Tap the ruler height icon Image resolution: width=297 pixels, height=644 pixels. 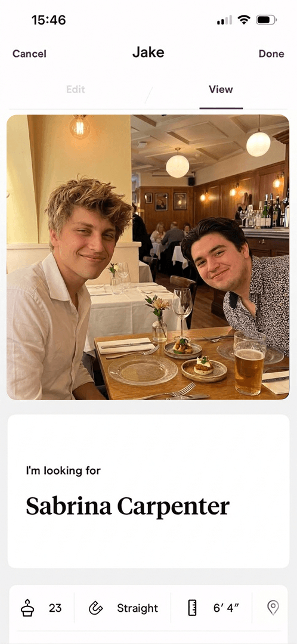pos(192,608)
